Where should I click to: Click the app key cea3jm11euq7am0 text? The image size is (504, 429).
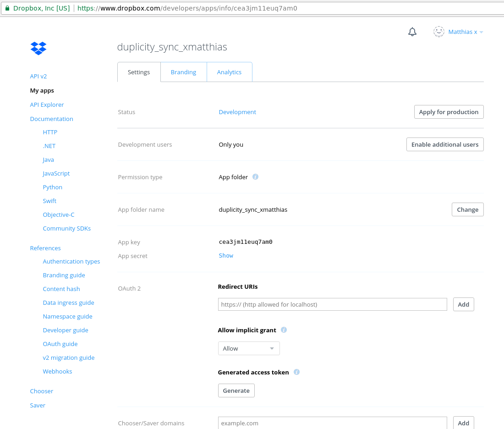pyautogui.click(x=246, y=242)
